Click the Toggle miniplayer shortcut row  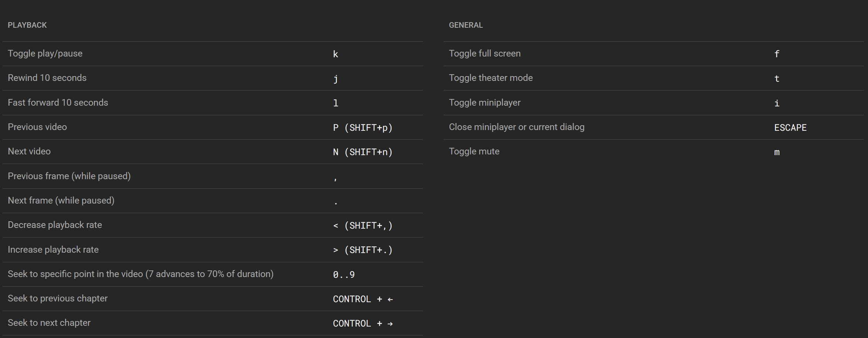pos(654,103)
